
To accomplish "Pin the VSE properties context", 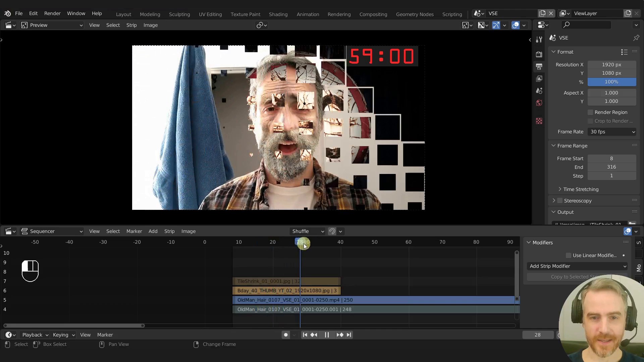I will 636,38.
